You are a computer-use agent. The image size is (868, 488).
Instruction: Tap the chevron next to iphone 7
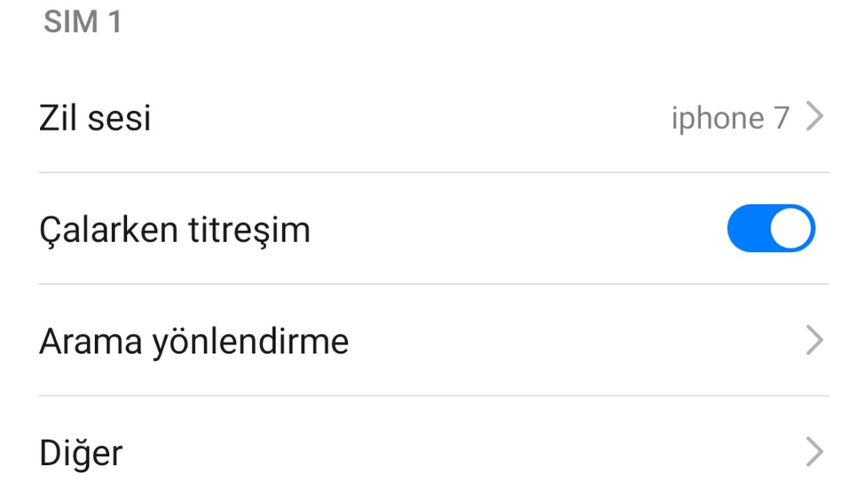tap(815, 117)
